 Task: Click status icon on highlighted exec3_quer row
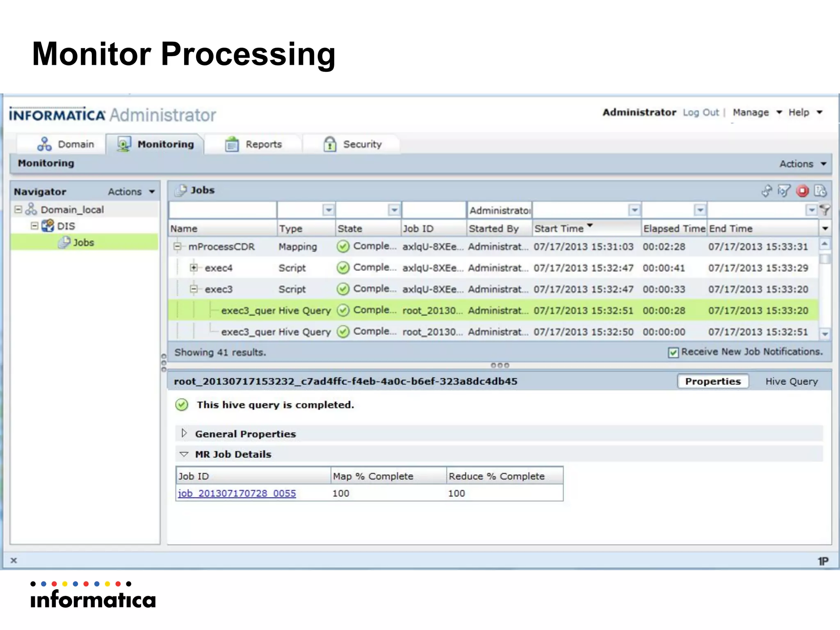tap(343, 310)
